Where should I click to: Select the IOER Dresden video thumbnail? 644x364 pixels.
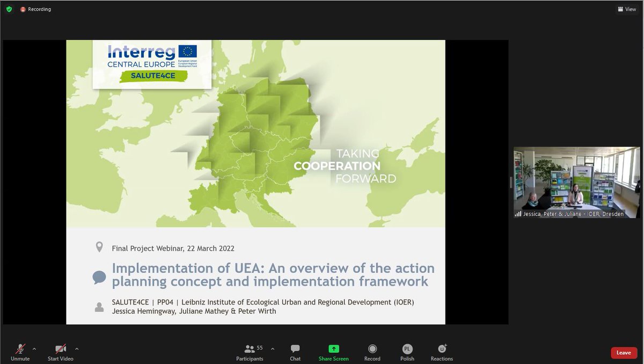tap(576, 182)
